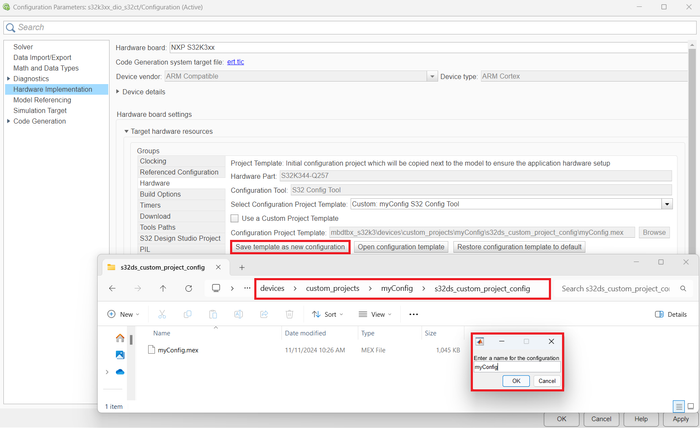The width and height of the screenshot is (700, 428).
Task: Click the Paste icon in Explorer toolbar
Action: 213,314
